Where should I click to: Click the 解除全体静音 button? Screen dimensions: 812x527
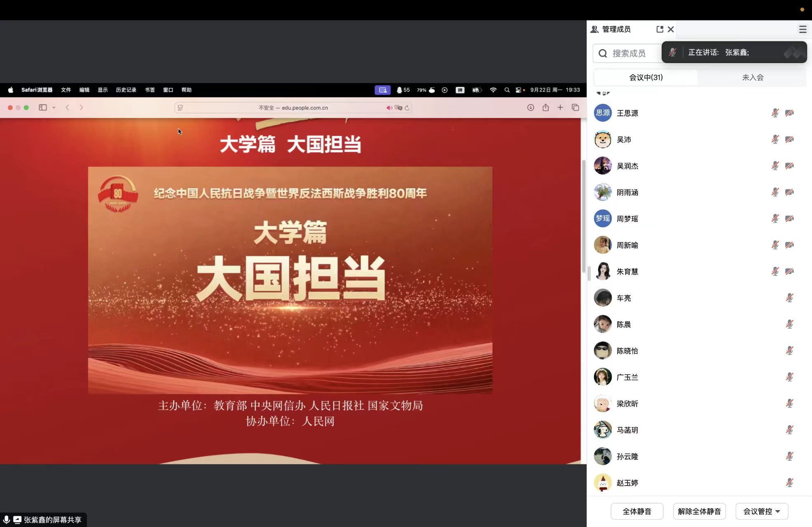(x=699, y=511)
